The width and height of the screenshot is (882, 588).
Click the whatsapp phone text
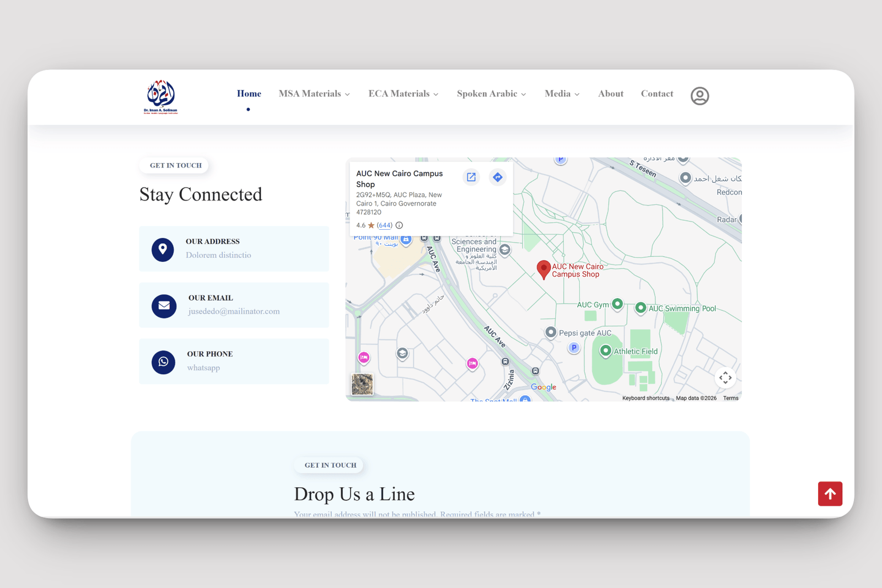tap(203, 368)
